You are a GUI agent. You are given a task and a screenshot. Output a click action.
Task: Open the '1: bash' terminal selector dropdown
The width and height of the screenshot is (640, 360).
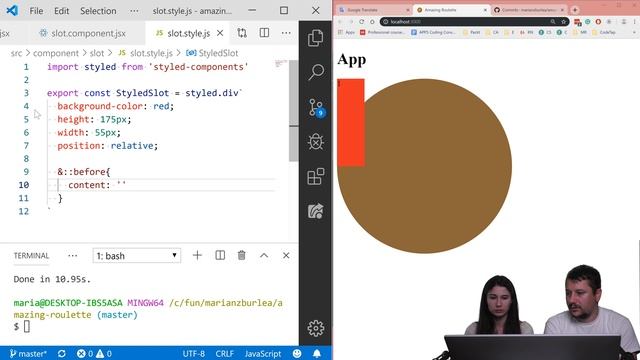tap(137, 256)
